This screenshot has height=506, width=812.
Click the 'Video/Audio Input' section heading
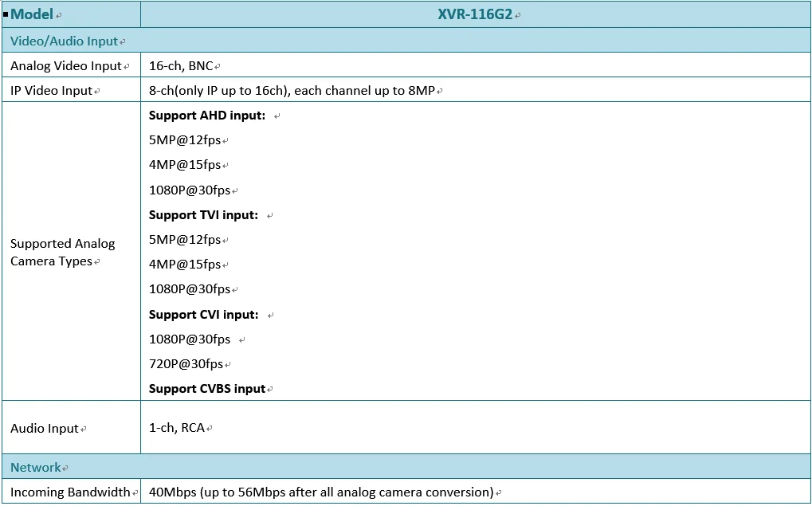[x=65, y=41]
